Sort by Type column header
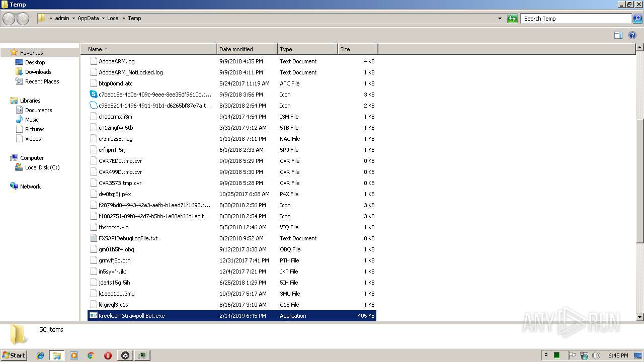 [307, 49]
